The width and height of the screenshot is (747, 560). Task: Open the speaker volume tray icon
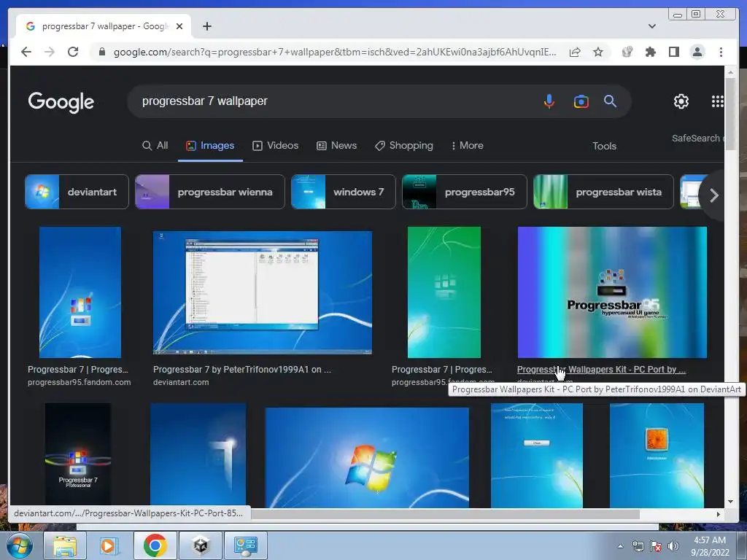(x=673, y=546)
